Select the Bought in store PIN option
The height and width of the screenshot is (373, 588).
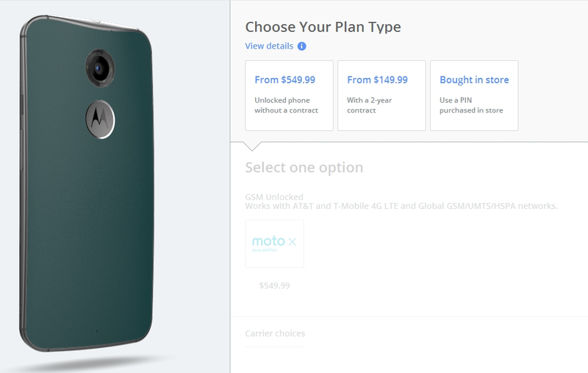tap(474, 96)
